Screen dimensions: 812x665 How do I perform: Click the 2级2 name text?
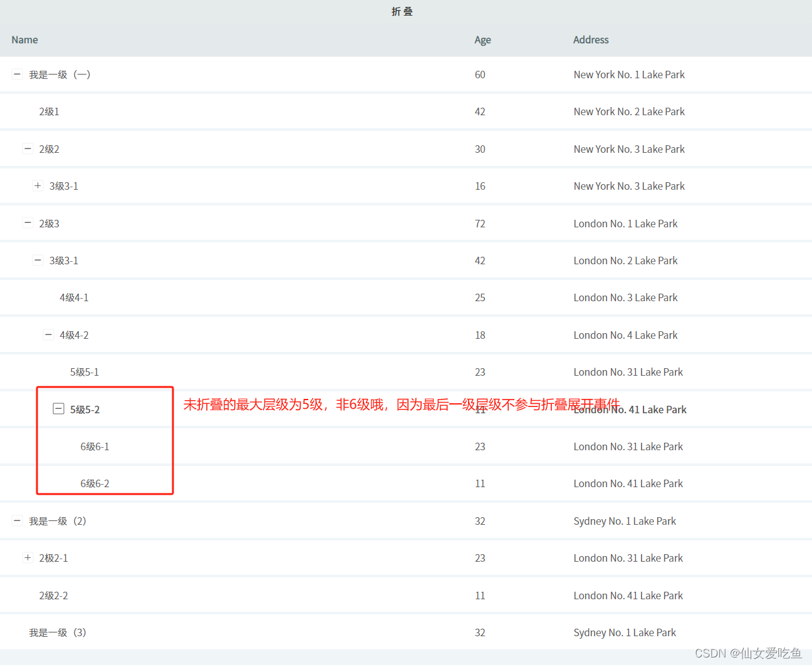pos(49,149)
